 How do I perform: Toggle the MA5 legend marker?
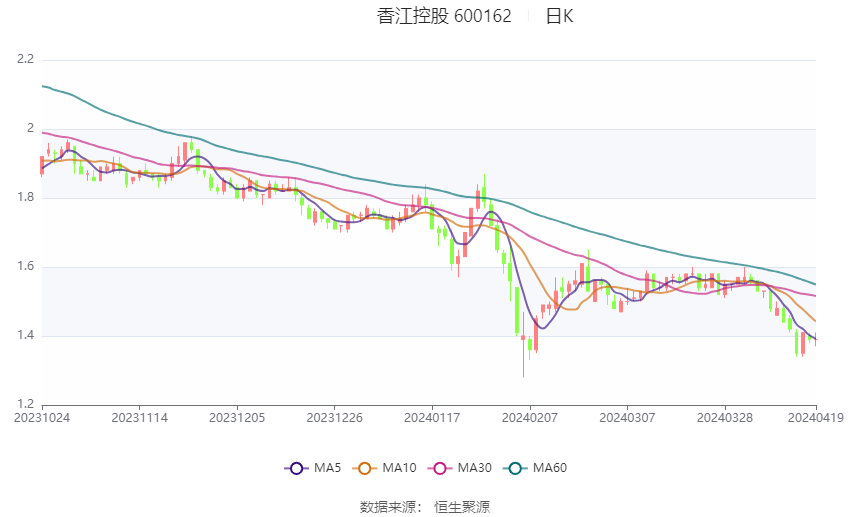point(296,467)
